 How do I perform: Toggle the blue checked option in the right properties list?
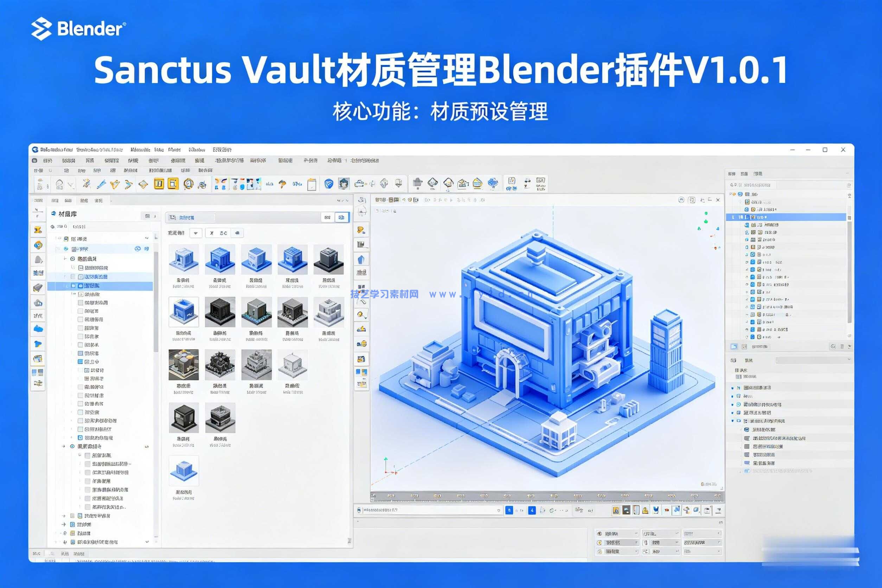[747, 429]
